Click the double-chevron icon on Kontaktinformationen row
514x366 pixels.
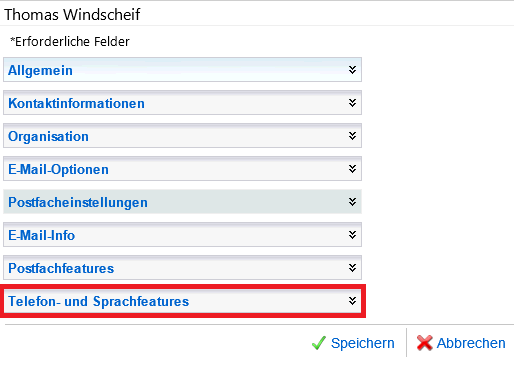point(352,103)
